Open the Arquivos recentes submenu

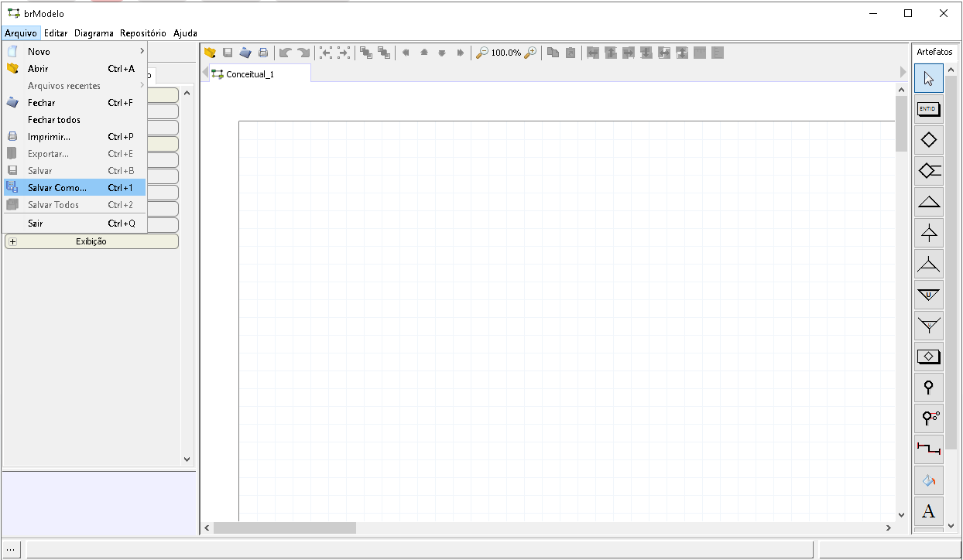coord(74,86)
